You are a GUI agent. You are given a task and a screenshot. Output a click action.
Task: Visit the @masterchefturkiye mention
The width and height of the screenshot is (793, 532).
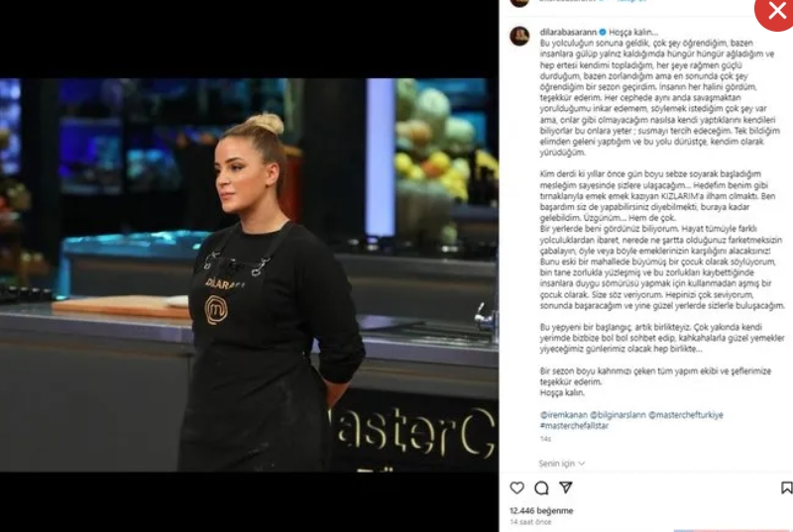tap(686, 415)
